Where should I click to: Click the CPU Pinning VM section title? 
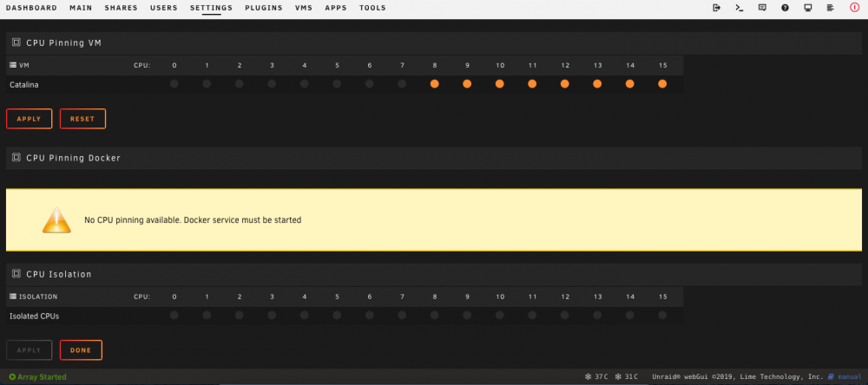(64, 42)
